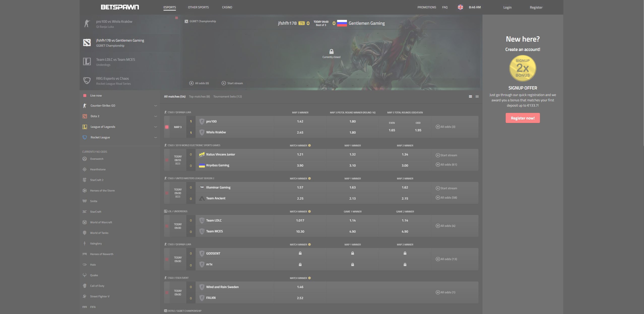
Task: Select pro100 Map 3 winner odds 1.42
Action: click(300, 121)
